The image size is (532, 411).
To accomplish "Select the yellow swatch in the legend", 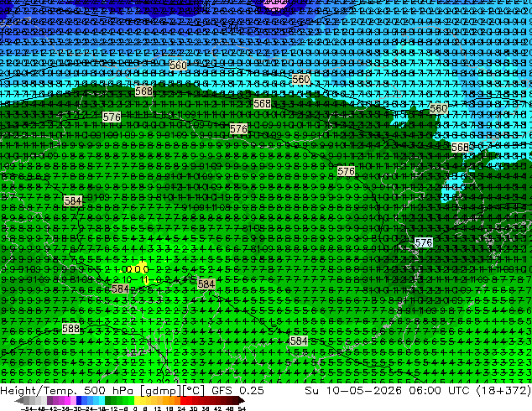I will 137,401.
